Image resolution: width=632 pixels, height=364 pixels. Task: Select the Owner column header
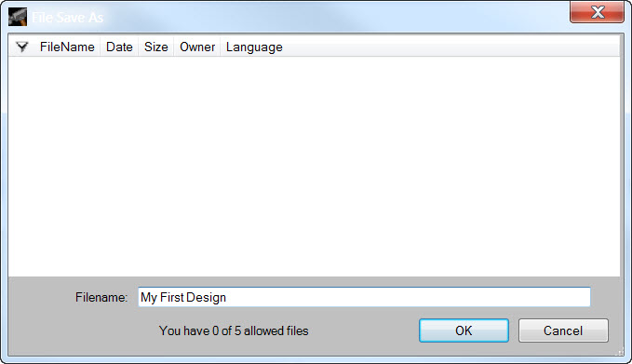click(197, 47)
